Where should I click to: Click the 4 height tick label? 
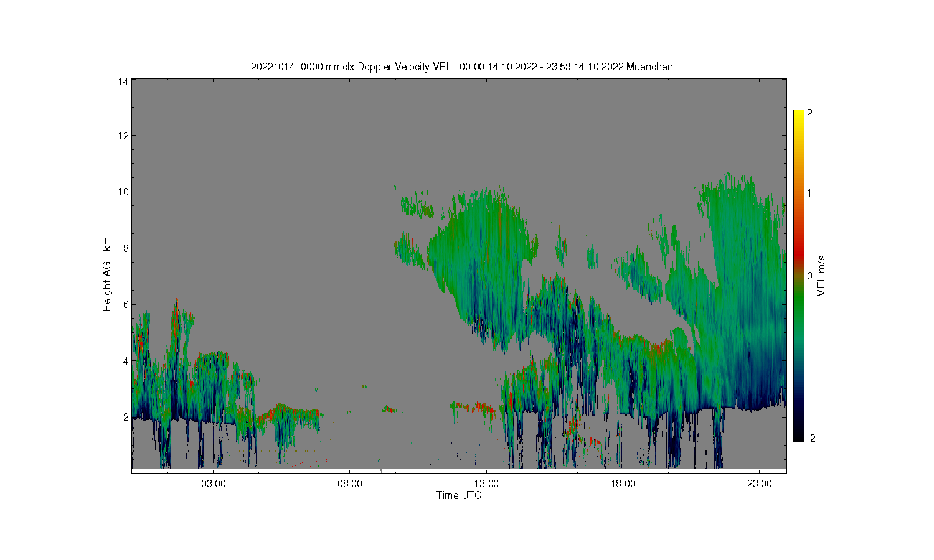(x=126, y=360)
